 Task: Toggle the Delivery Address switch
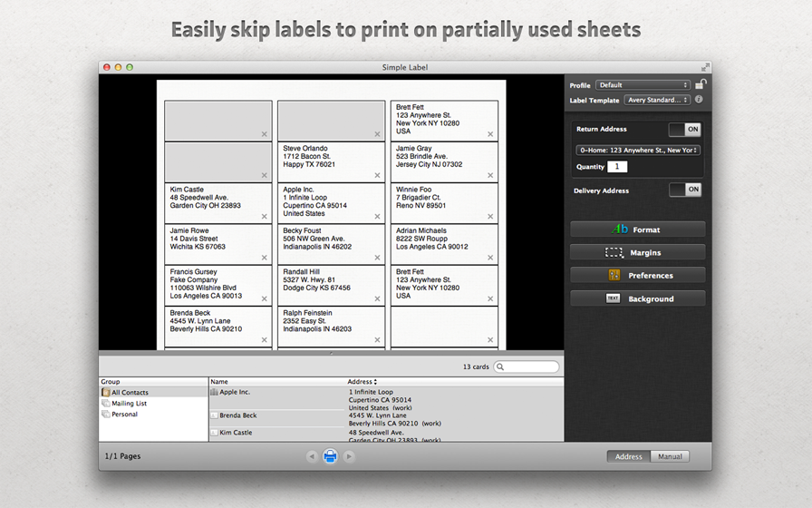[684, 190]
